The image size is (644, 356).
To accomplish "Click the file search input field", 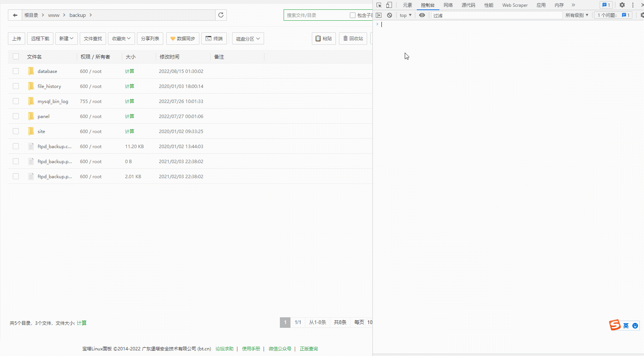I will (316, 15).
